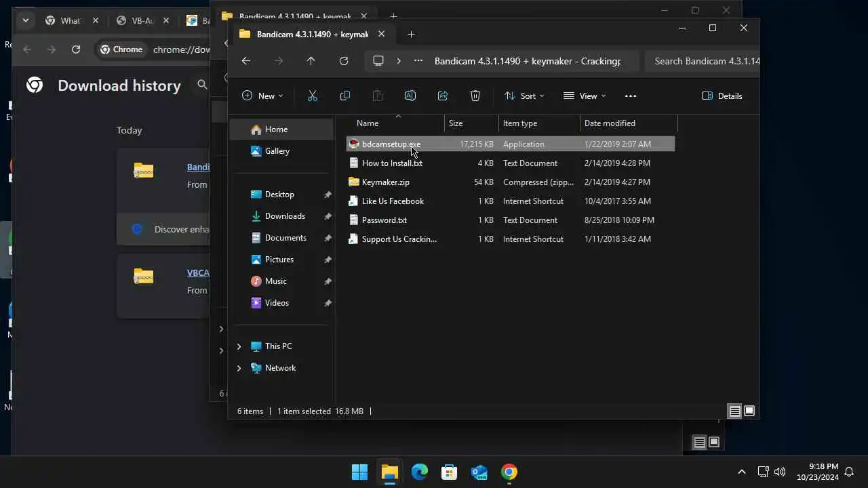Open Chrome tab search dropdown arrow
Screen dimensions: 868x488
[x=25, y=20]
